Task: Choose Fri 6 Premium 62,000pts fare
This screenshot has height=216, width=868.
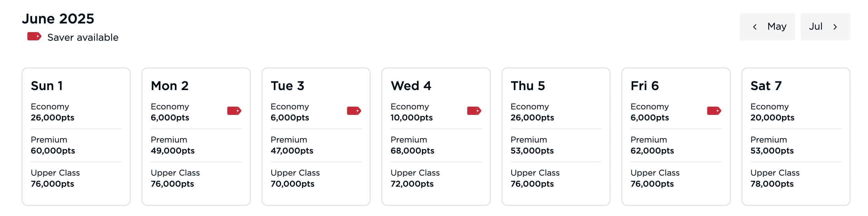Action: tap(652, 145)
